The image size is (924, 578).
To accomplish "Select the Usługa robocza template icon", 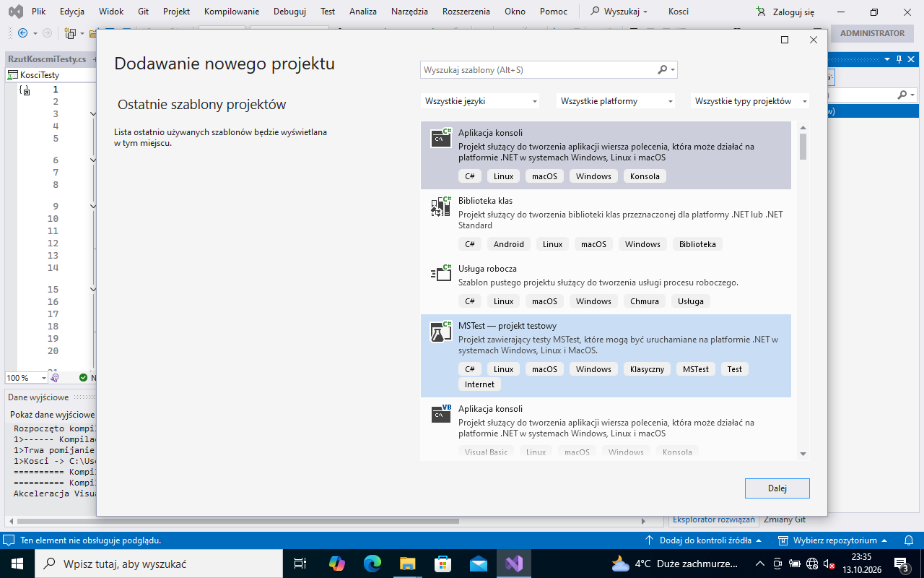I will [x=441, y=274].
